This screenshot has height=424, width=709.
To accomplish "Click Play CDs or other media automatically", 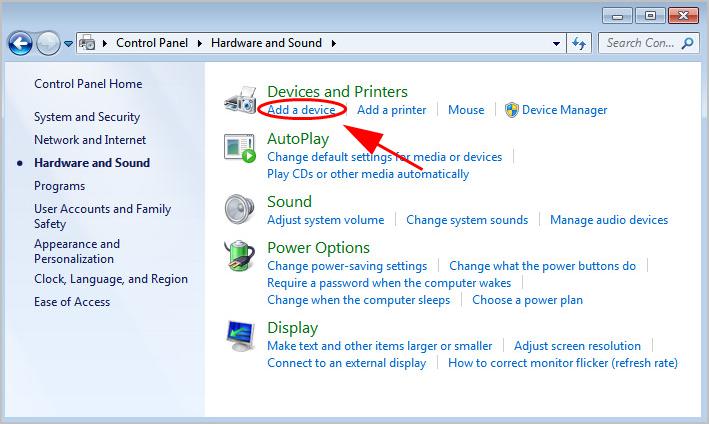I will point(368,174).
